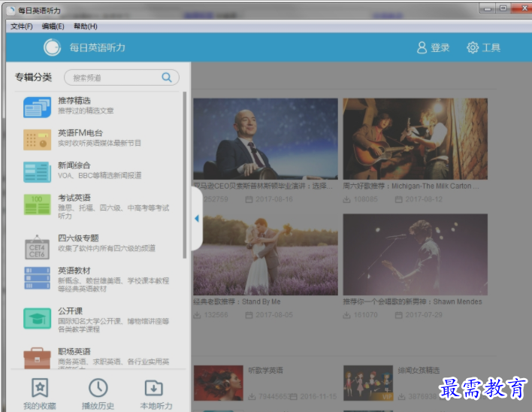Click the download icon beside 161070
532x412 pixels.
tap(346, 315)
